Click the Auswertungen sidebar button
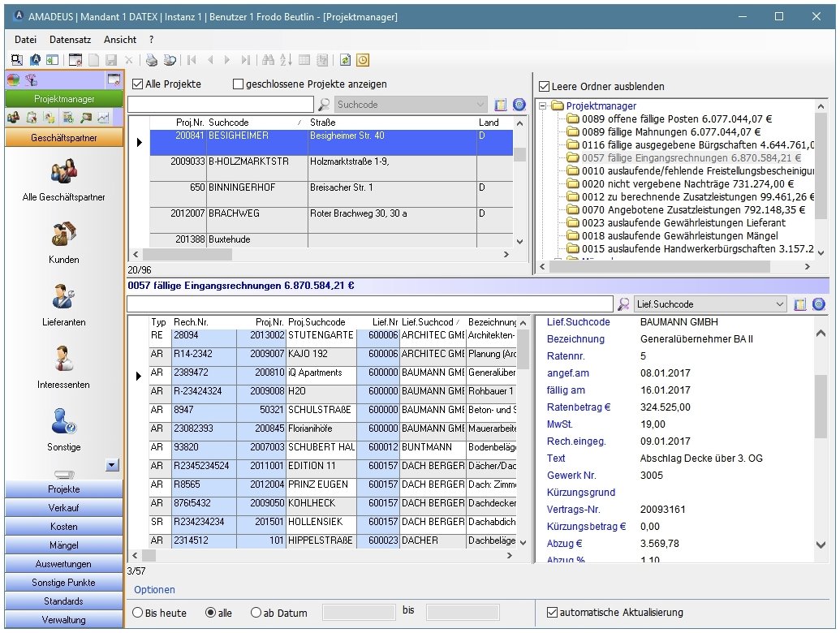Screen dimensions: 840x633 pyautogui.click(x=63, y=564)
